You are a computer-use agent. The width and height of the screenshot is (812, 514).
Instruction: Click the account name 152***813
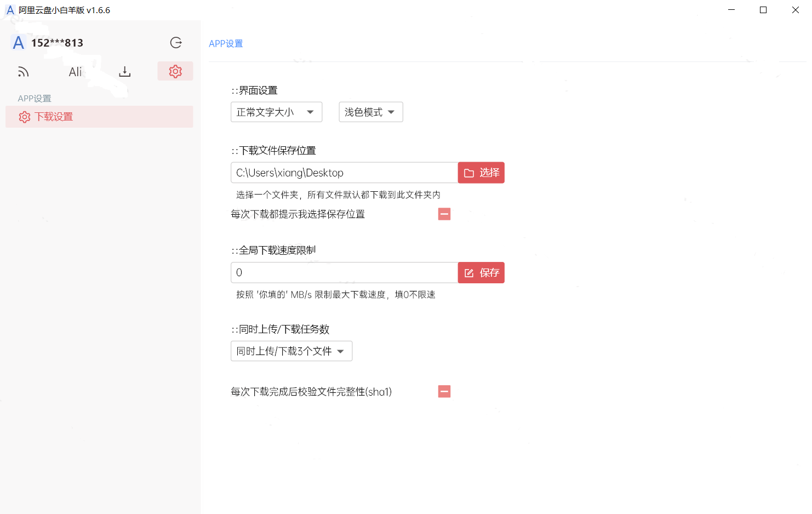(57, 43)
